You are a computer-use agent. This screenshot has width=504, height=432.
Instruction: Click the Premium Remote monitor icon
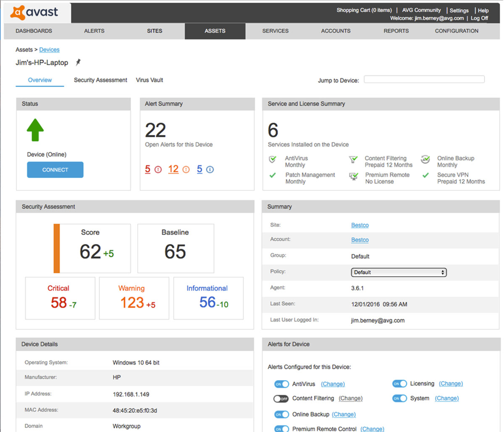[x=354, y=176]
